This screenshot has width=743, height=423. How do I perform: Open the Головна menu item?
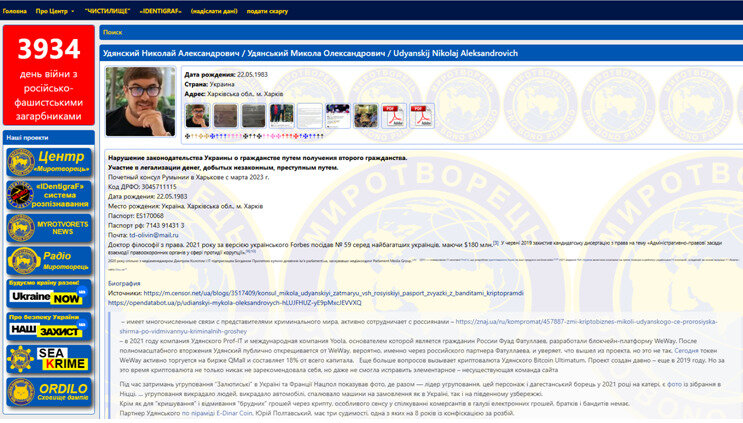15,11
